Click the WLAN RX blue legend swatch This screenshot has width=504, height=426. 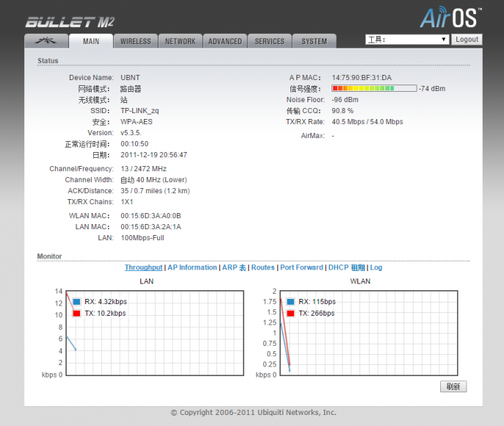[291, 301]
